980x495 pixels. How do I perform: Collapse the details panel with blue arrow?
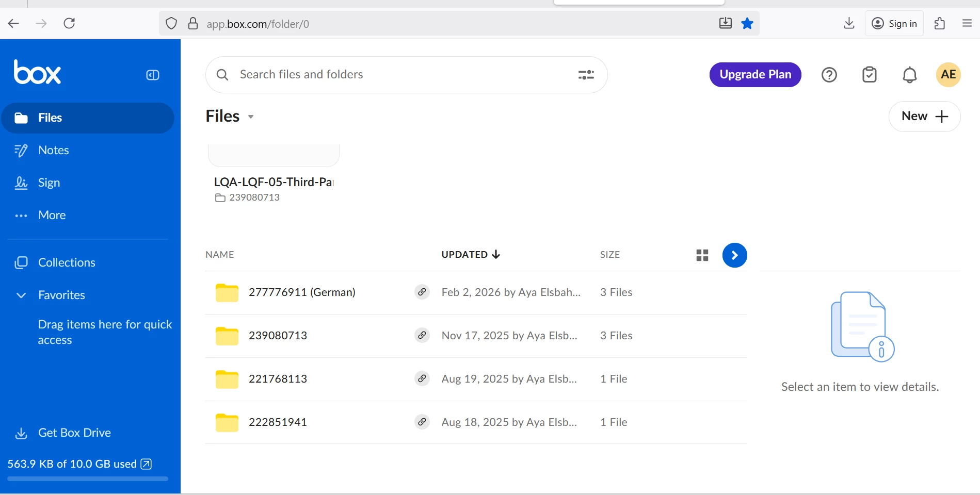pyautogui.click(x=734, y=255)
